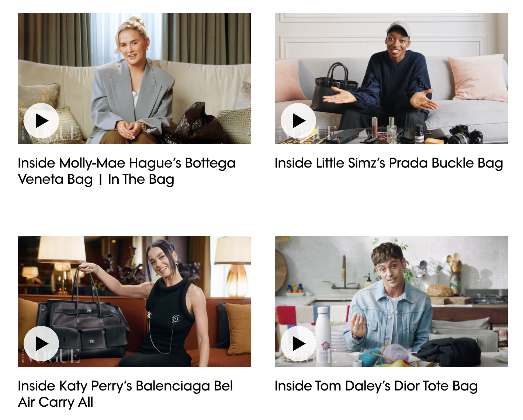Screen dimensions: 523x420
Task: Click the brown woven bag beside Molly-Mae
Action: pos(195,125)
